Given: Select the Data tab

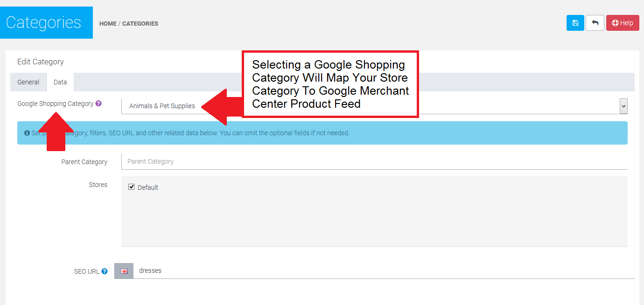Looking at the screenshot, I should click(x=60, y=82).
